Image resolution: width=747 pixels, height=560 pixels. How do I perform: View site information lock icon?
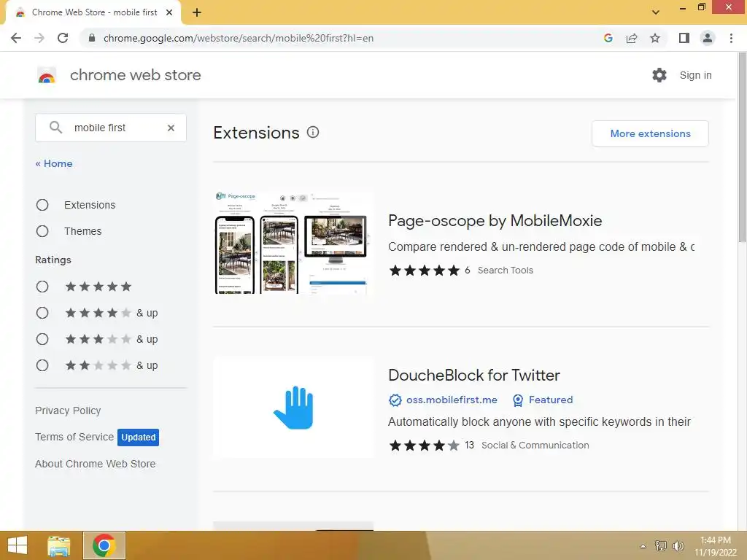click(92, 38)
